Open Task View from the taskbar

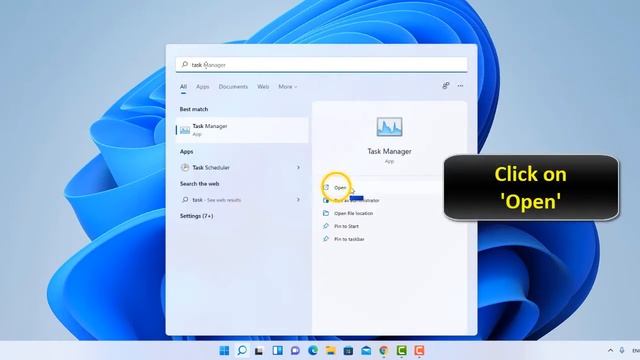point(259,350)
